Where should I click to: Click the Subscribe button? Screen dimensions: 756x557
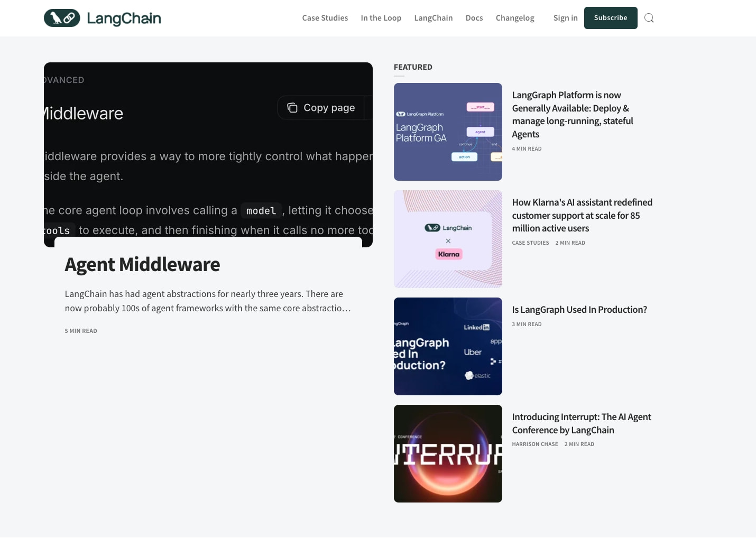tap(611, 18)
